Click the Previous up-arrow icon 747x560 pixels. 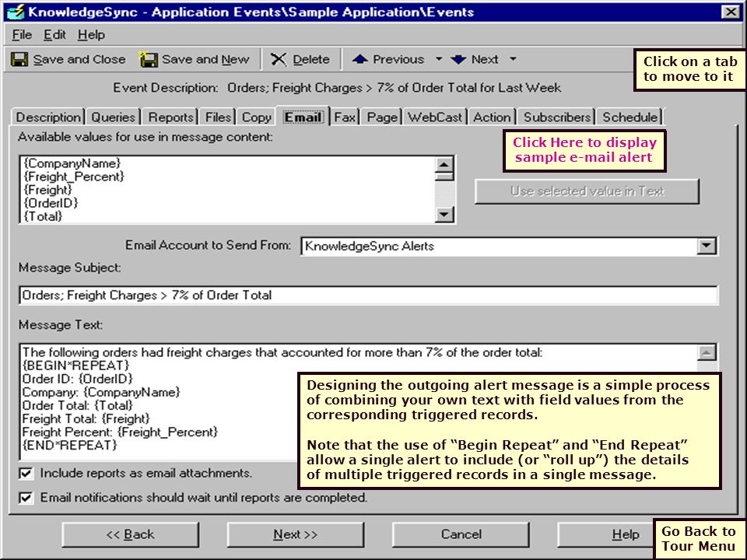click(x=359, y=59)
